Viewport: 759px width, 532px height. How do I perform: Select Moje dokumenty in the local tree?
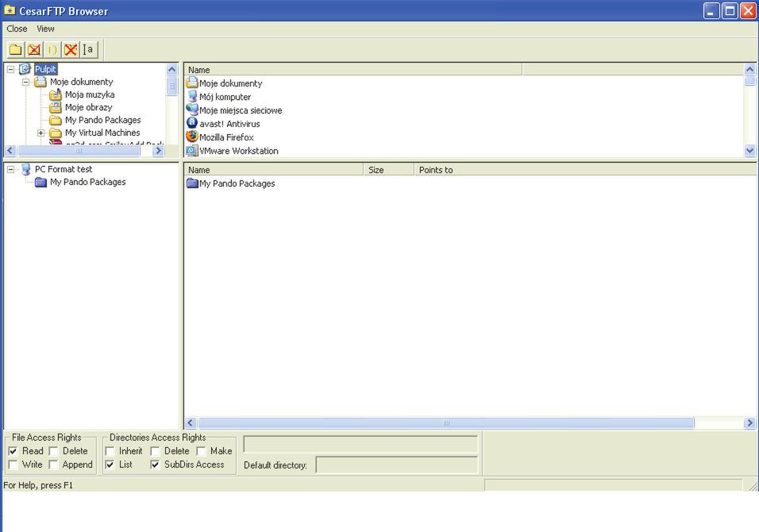[x=81, y=82]
